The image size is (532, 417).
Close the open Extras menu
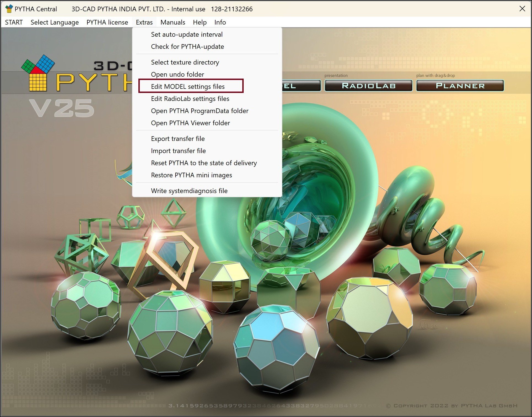(144, 22)
